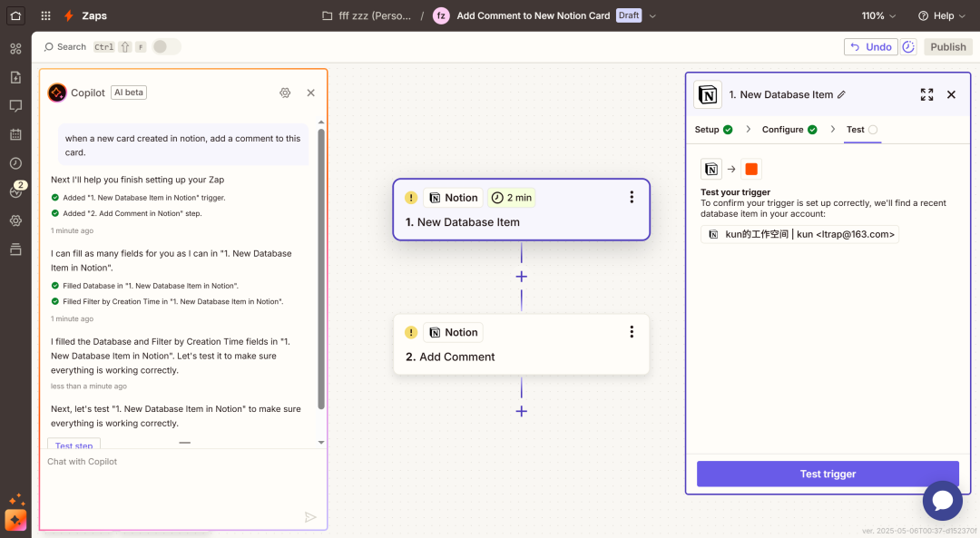Open the Zap file icon in the left sidebar
Viewport: 980px width, 538px height.
pyautogui.click(x=15, y=77)
